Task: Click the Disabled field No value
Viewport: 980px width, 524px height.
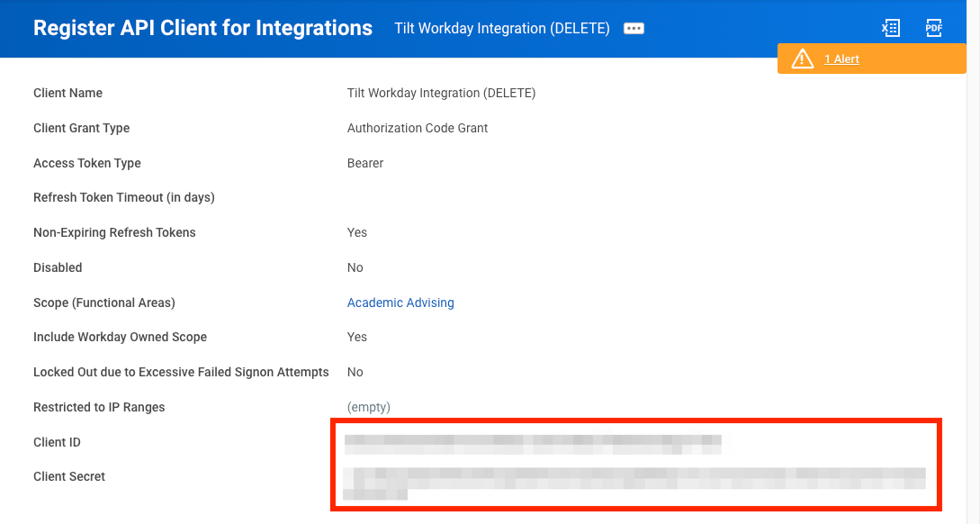Action: coord(355,267)
